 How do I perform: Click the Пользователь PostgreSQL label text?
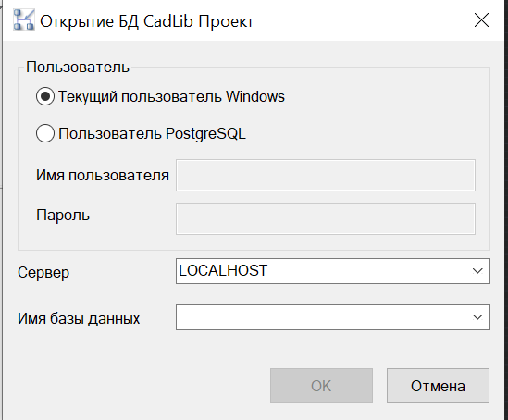click(152, 134)
